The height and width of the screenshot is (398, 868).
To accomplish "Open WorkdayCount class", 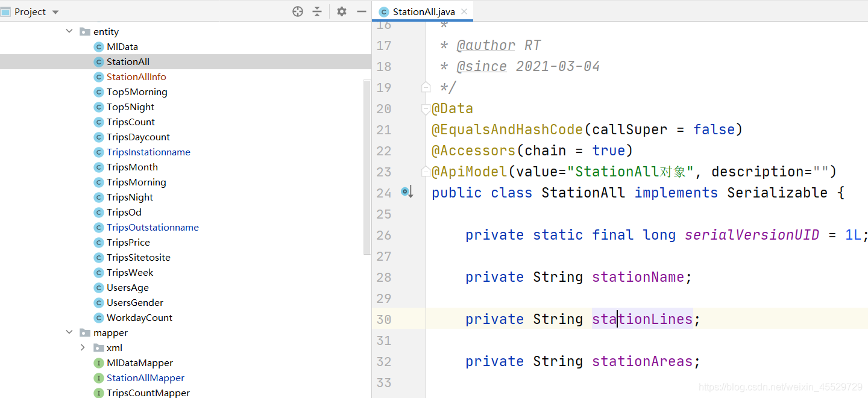I will (x=139, y=317).
